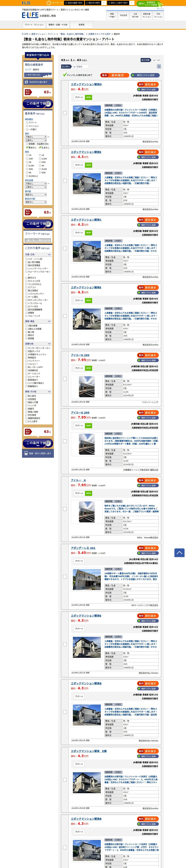
Task: Open breadcrumb 兵庫県でエリアから探す
Action: (x=99, y=34)
